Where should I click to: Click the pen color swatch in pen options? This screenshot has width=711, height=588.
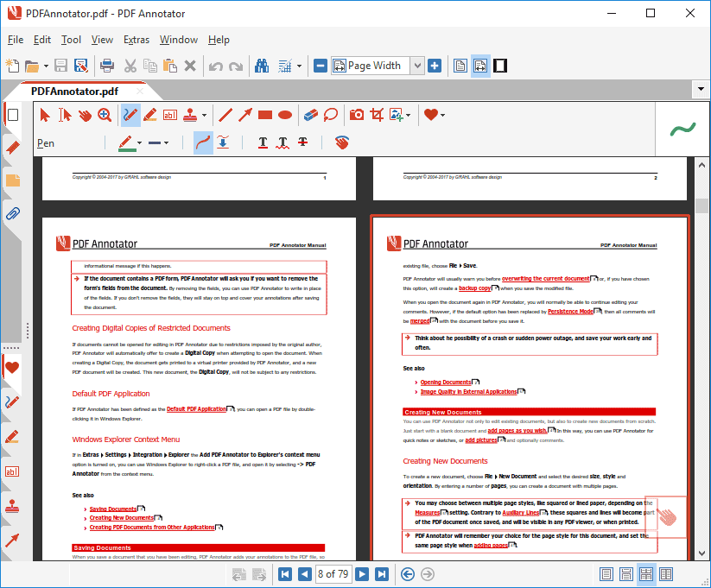click(127, 142)
